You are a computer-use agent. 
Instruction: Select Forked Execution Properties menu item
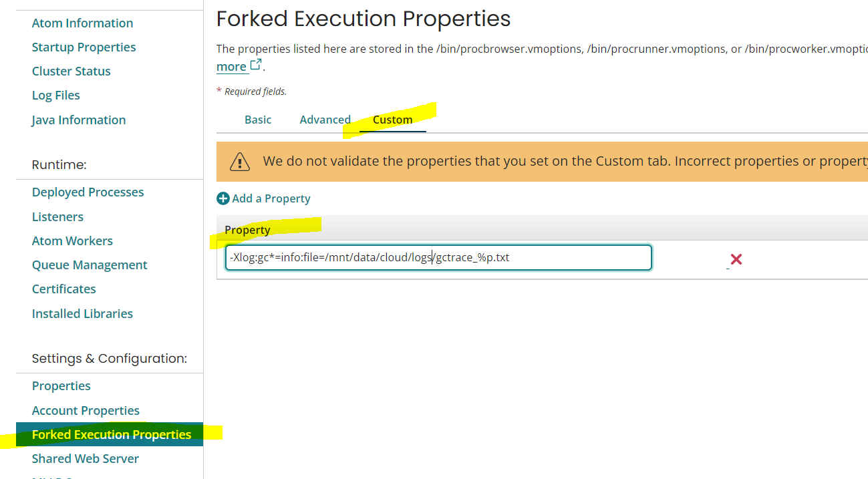[x=111, y=434]
